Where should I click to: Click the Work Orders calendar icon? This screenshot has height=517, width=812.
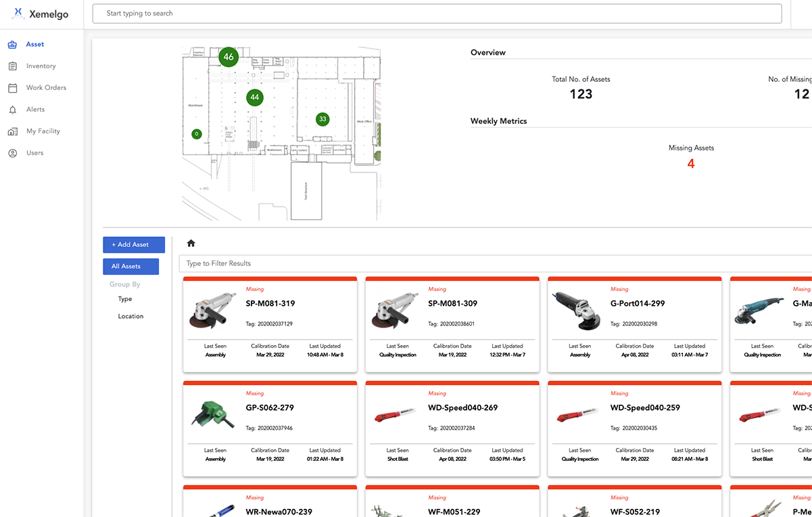point(12,88)
